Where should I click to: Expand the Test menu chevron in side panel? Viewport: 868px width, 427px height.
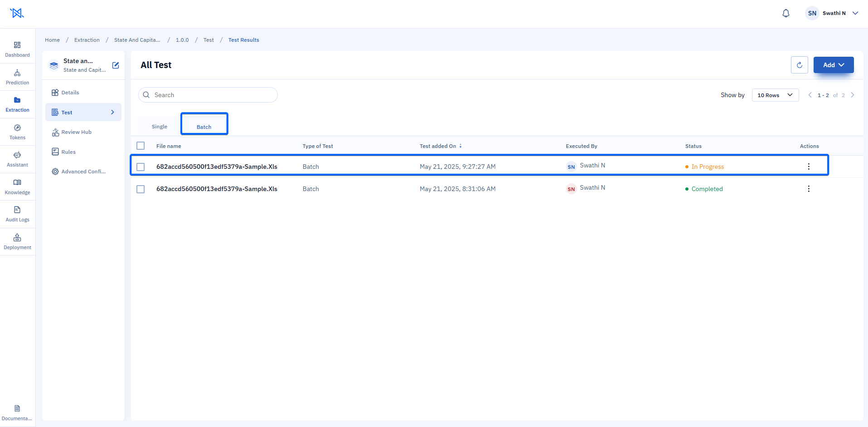point(112,112)
